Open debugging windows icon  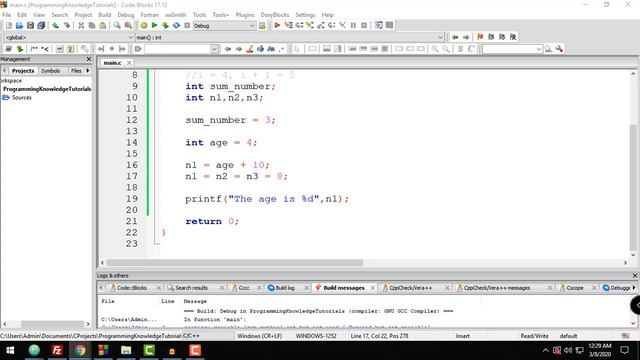[x=379, y=25]
